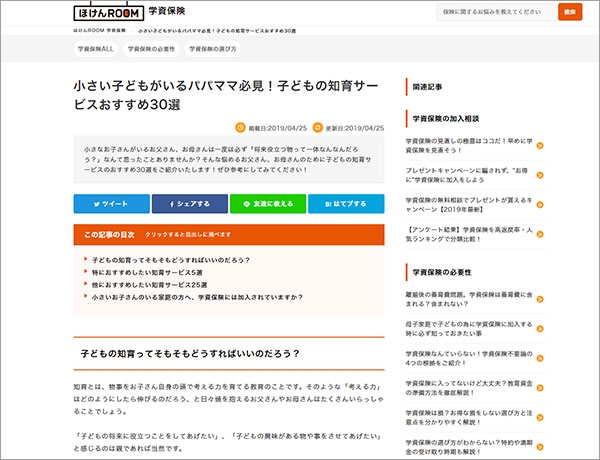Share on Twitter with ツイート button
600x460 pixels.
click(x=111, y=203)
